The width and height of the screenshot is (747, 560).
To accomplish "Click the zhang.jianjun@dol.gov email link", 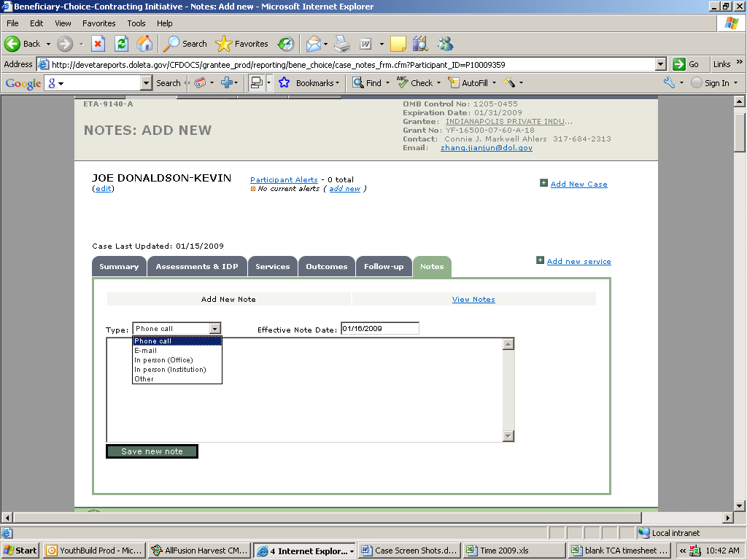I will click(487, 147).
